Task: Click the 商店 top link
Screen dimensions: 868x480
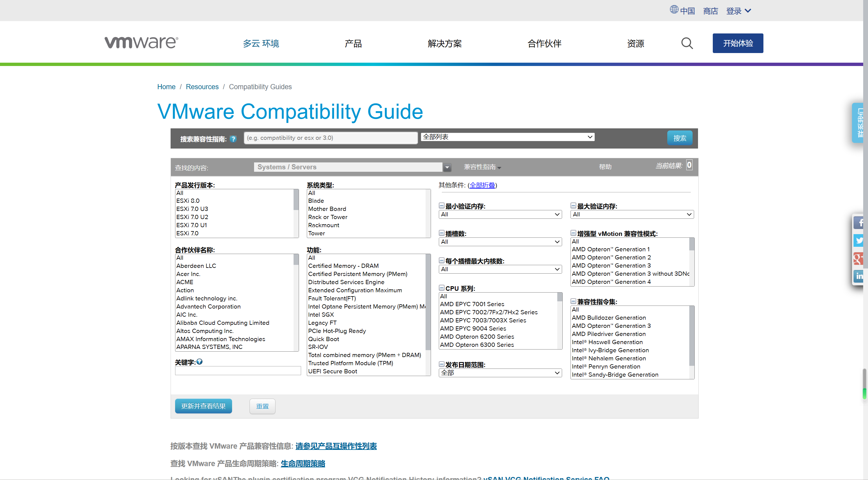Action: click(x=710, y=11)
